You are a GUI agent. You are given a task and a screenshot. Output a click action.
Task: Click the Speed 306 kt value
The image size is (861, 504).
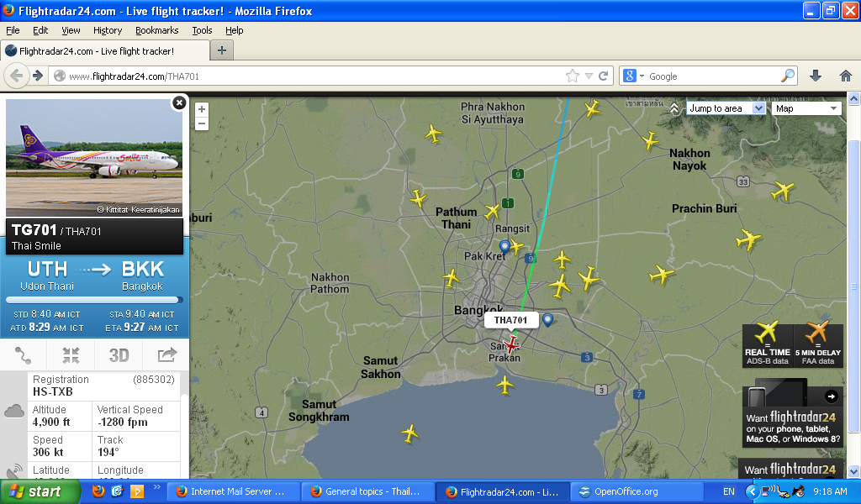(48, 452)
